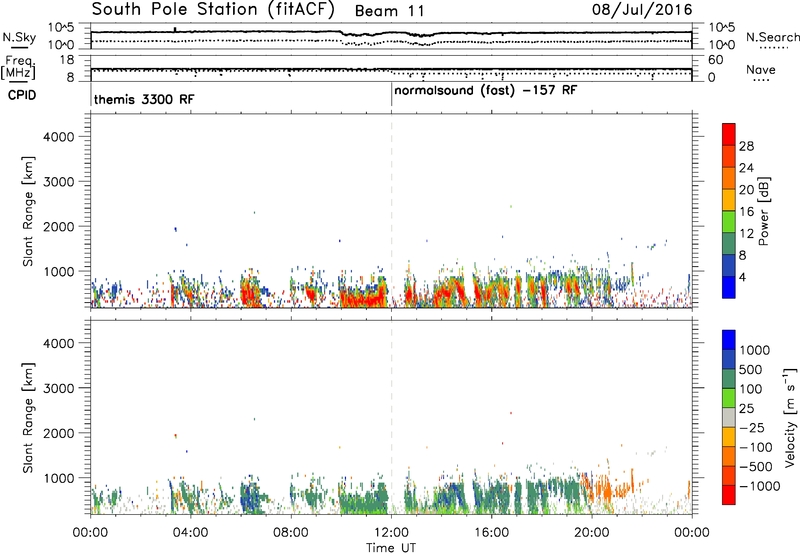The width and height of the screenshot is (800, 554).
Task: Click the '12:00' time axis label
Action: [x=391, y=533]
